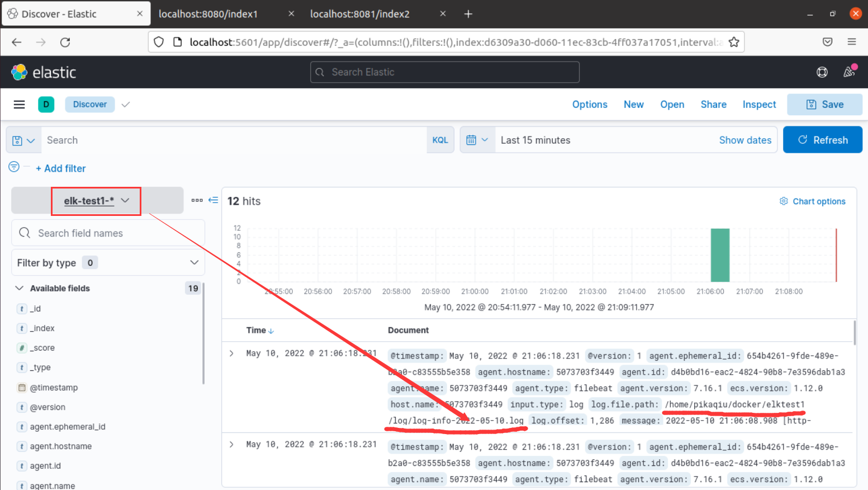Click the + Add filter link
This screenshot has height=490, width=868.
(61, 168)
